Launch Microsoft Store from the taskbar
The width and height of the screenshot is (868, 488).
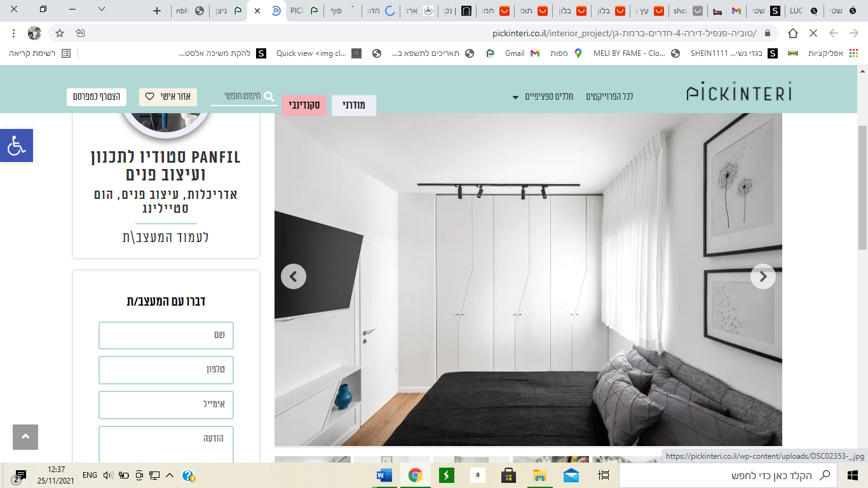(x=508, y=475)
